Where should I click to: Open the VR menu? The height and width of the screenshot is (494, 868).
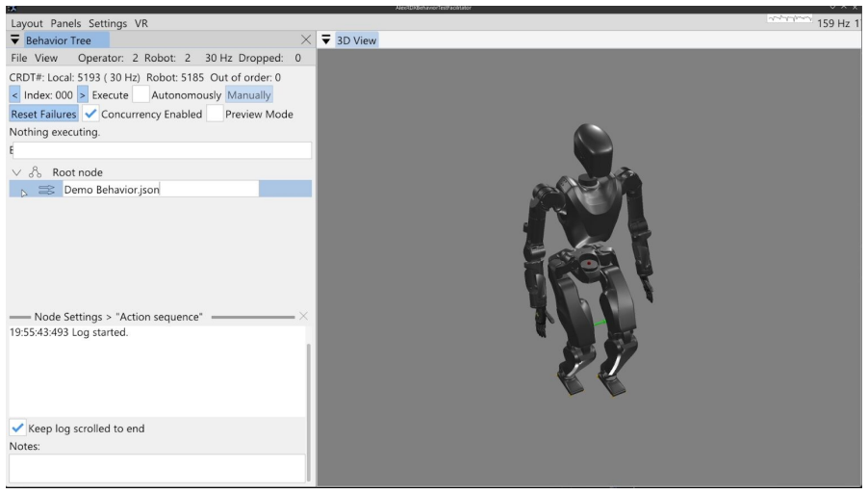pos(141,23)
